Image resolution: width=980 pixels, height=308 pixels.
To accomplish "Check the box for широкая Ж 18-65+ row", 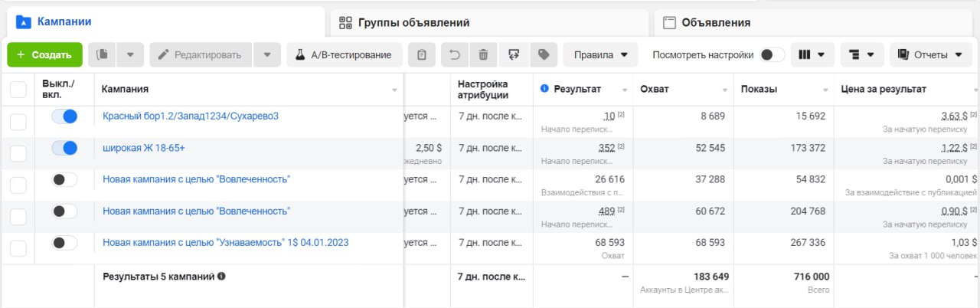I will coord(18,153).
